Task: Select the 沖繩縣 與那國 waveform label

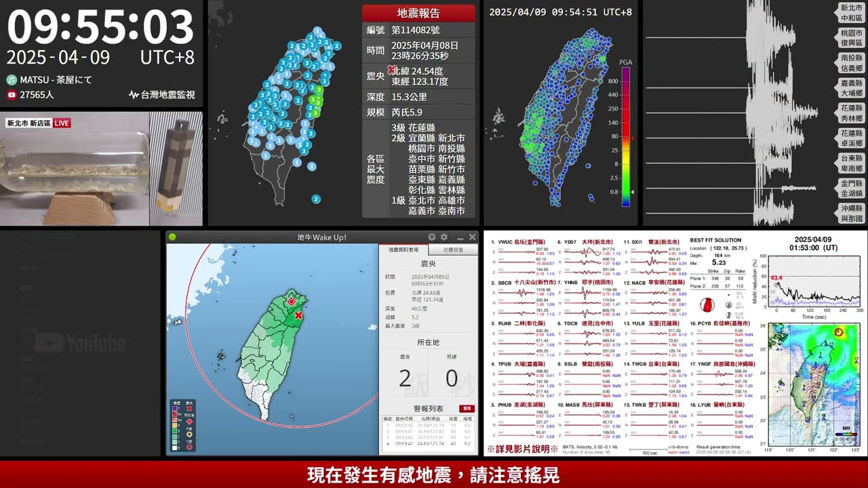Action: [852, 213]
